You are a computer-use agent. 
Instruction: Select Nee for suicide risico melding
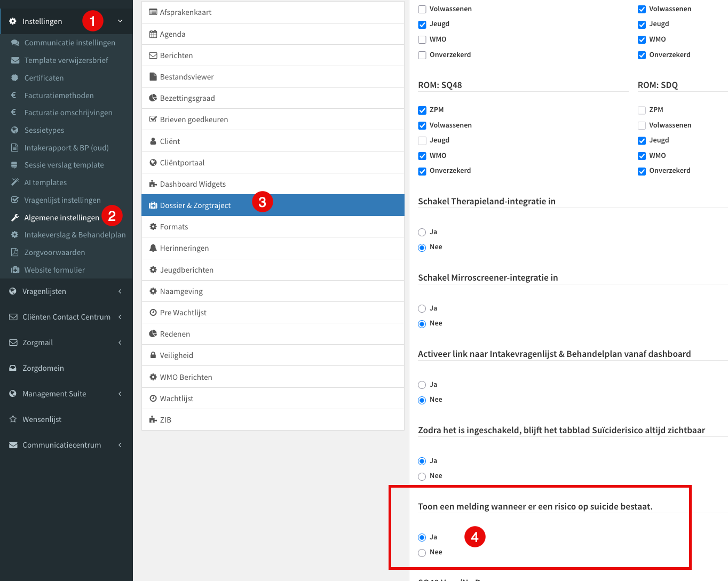422,553
